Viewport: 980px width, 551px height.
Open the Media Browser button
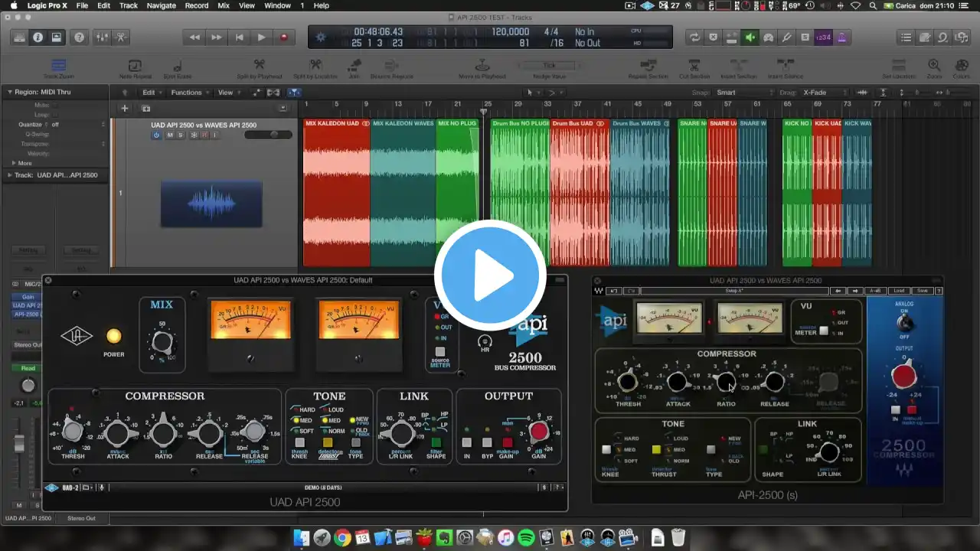point(962,37)
